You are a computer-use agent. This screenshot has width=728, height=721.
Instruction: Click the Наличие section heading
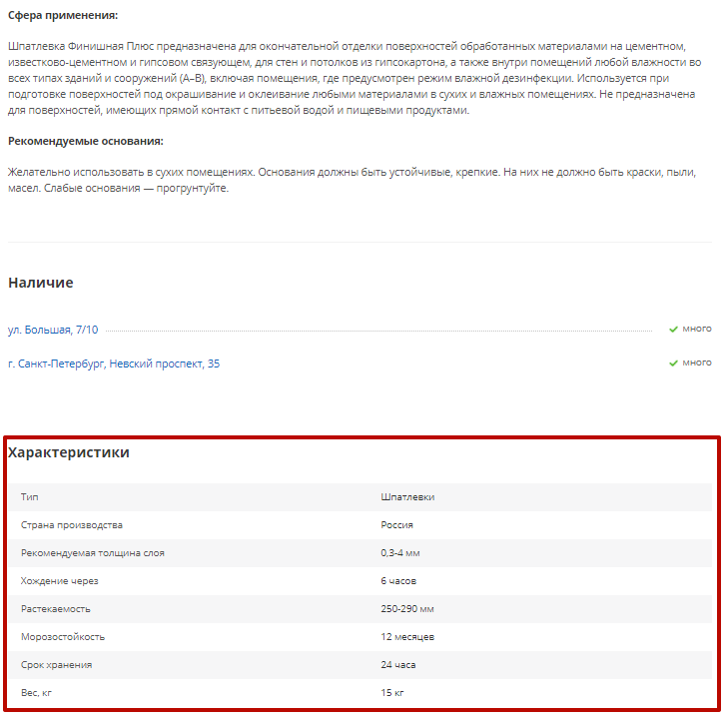click(x=41, y=283)
